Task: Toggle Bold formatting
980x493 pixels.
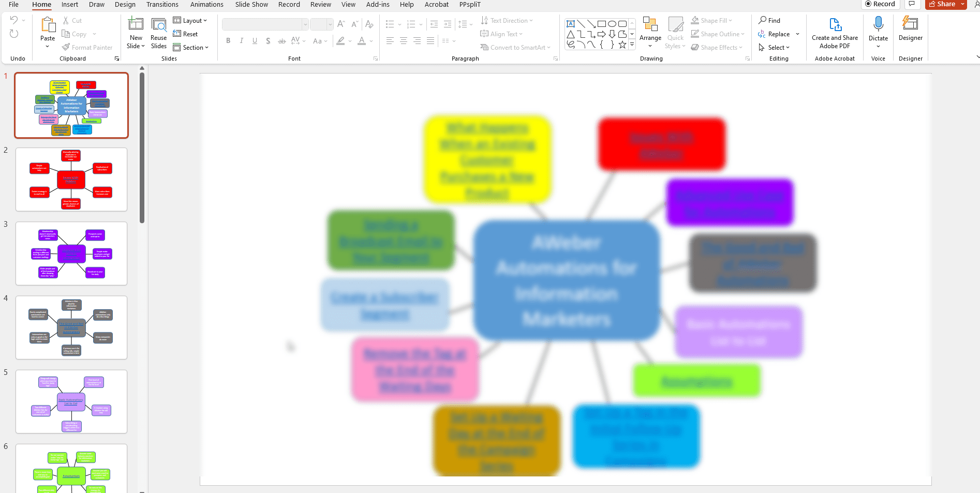Action: [228, 41]
